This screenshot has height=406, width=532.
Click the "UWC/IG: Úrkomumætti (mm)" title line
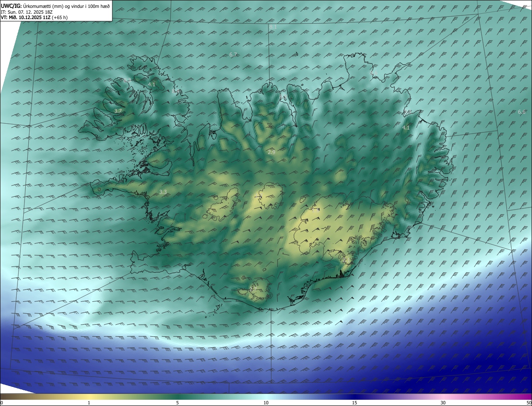[55, 6]
